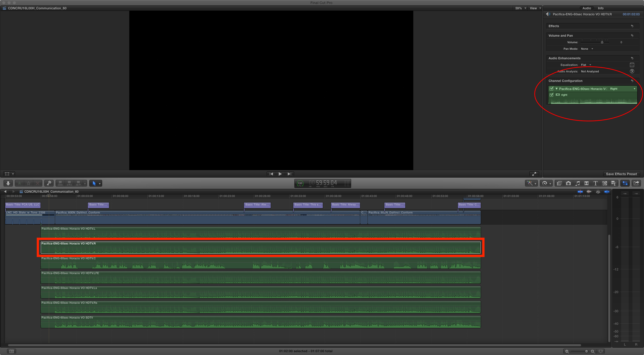Select the Pacifica-ENG-60sec Horacio VO HDTV.C clip
Viewport: 644px width, 355px height.
point(260,263)
